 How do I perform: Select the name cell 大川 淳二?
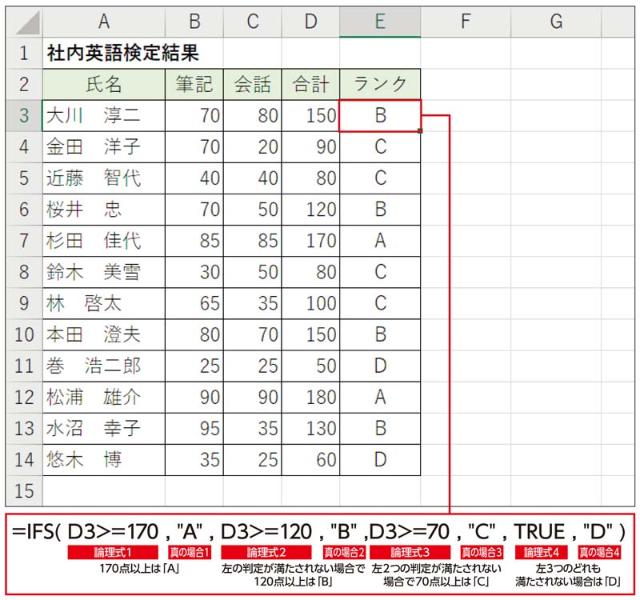[x=103, y=116]
